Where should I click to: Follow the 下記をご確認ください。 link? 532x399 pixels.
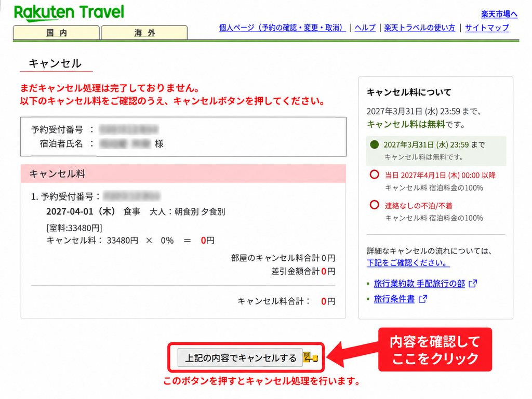click(x=408, y=263)
